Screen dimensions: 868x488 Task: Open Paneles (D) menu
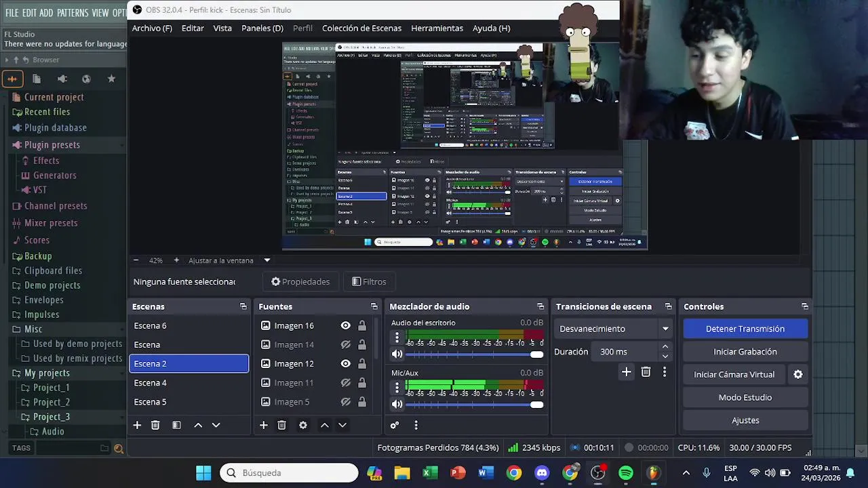[262, 28]
